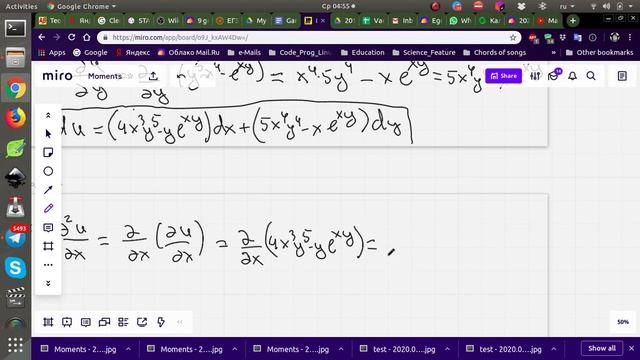Viewport: 640px width, 360px height.
Task: Open comments list icon in bottom toolbar
Action: click(x=86, y=322)
